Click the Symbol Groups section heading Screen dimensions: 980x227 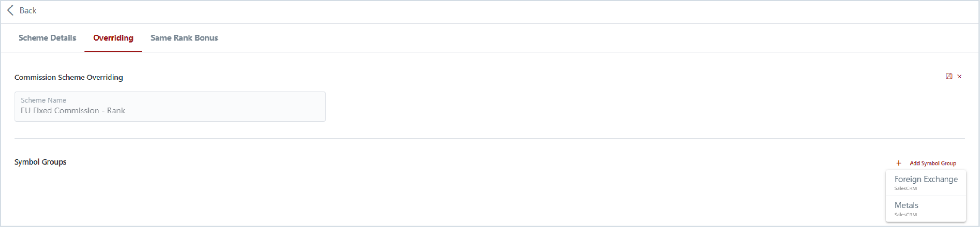coord(40,162)
